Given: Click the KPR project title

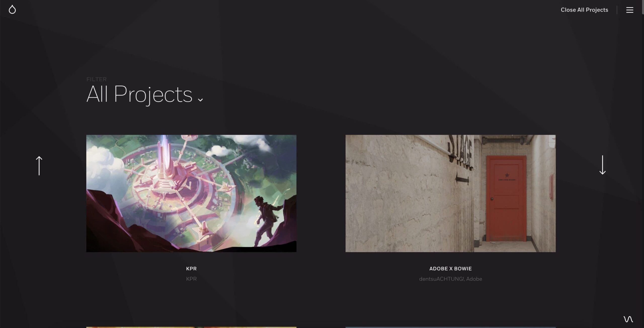Looking at the screenshot, I should 191,268.
